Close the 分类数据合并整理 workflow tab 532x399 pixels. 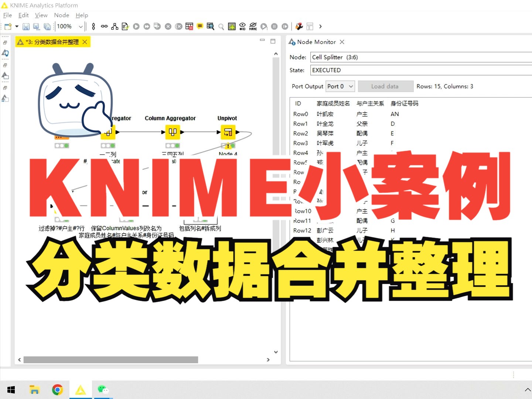click(x=85, y=42)
